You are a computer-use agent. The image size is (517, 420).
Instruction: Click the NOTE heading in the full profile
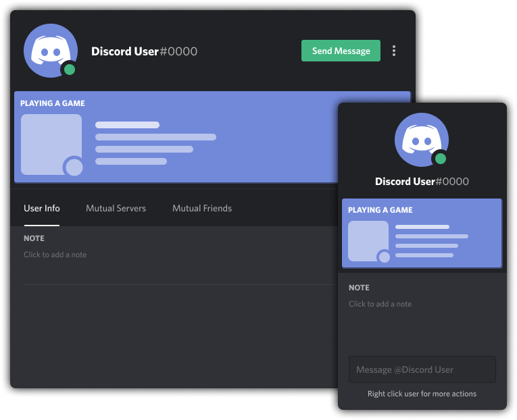(x=34, y=238)
